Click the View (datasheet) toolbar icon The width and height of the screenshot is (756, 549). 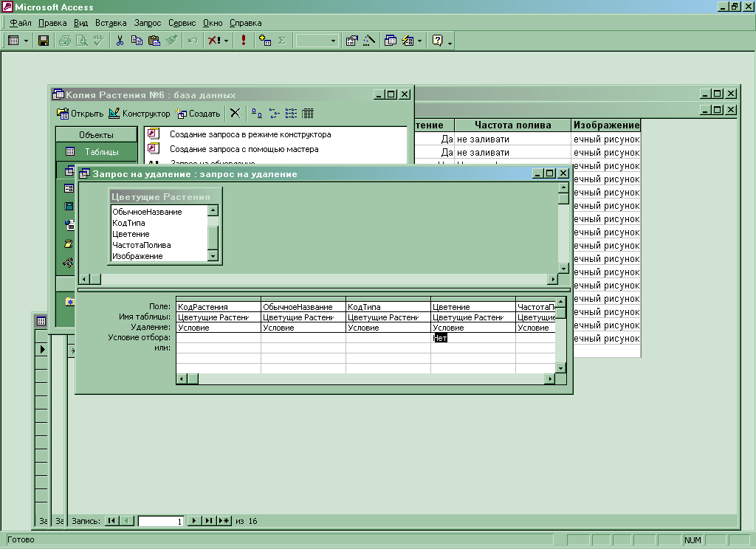[x=13, y=41]
